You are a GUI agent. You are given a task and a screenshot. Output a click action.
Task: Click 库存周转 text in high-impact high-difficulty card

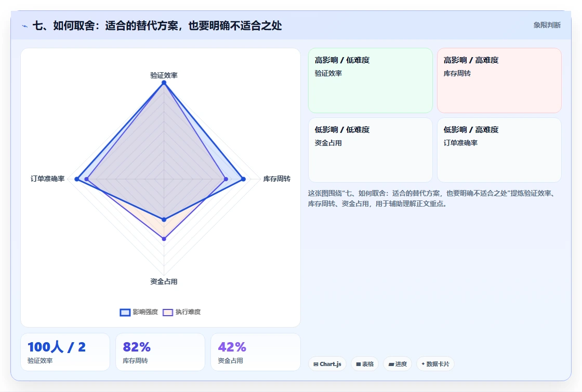457,73
